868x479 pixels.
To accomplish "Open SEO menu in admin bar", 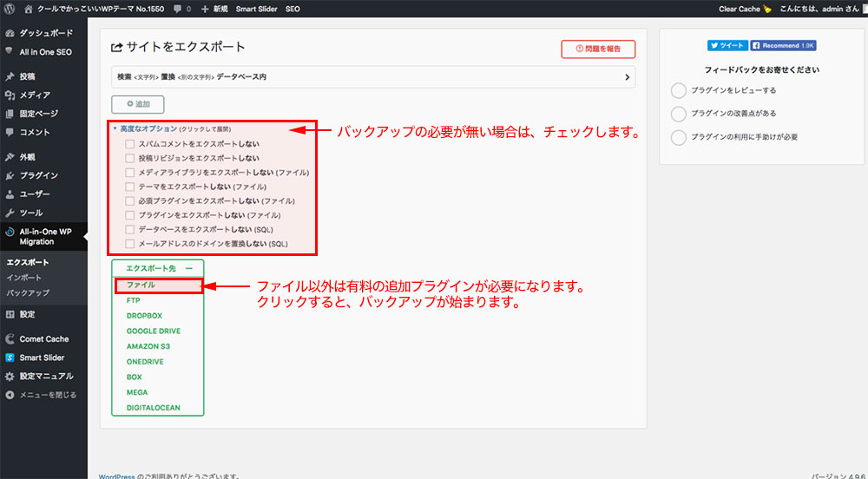I will pos(293,9).
